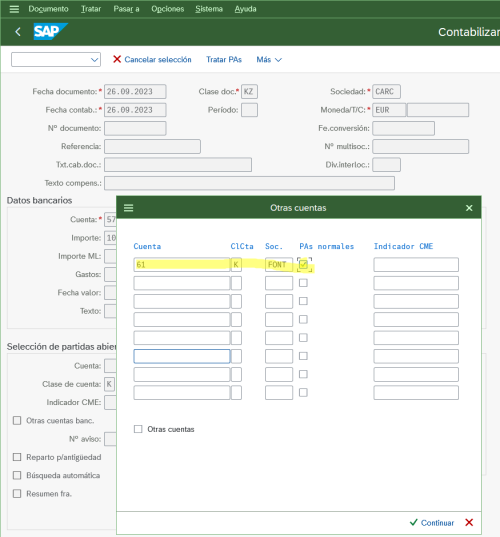Tick the Búsqueda automática checkbox

(17, 475)
